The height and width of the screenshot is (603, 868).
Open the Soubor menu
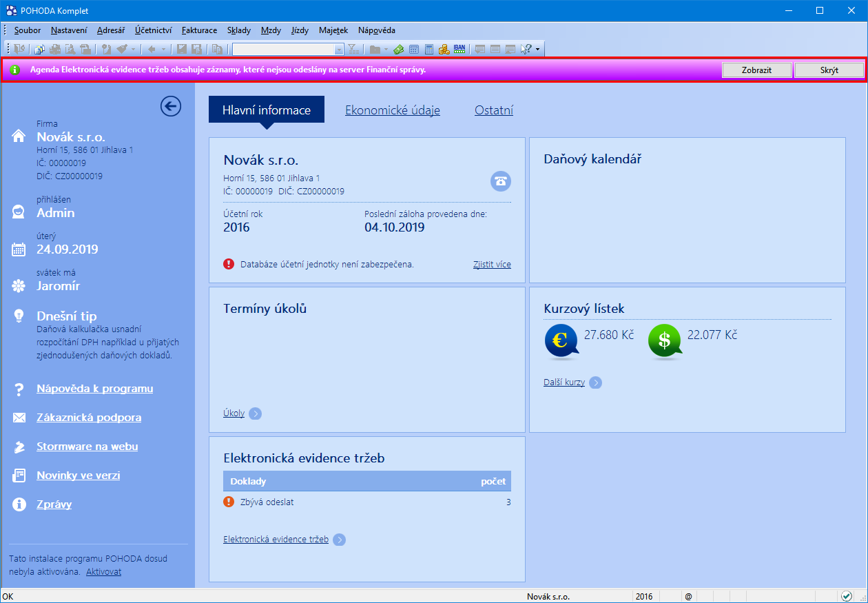tap(28, 30)
